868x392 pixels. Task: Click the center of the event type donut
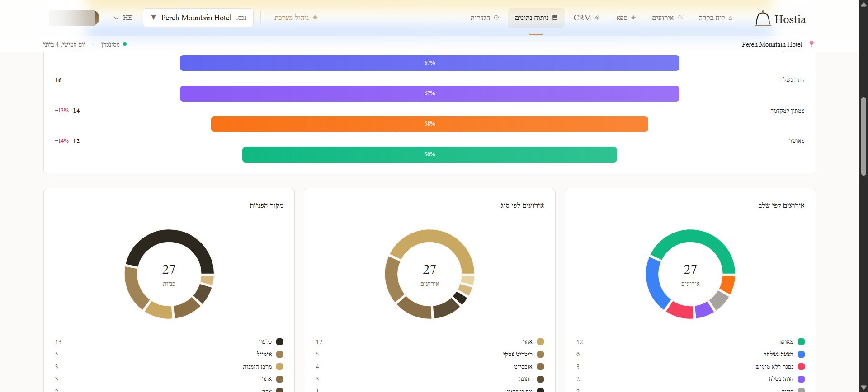[x=429, y=274]
